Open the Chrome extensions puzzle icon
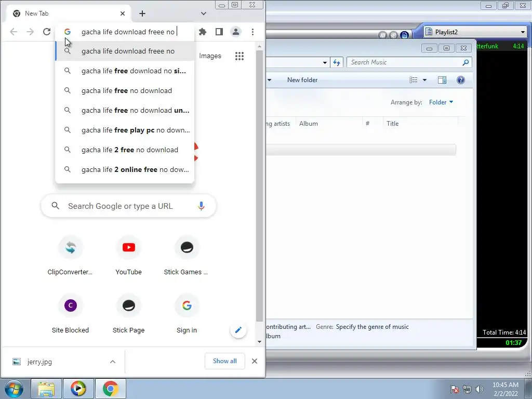Image resolution: width=532 pixels, height=399 pixels. click(203, 32)
